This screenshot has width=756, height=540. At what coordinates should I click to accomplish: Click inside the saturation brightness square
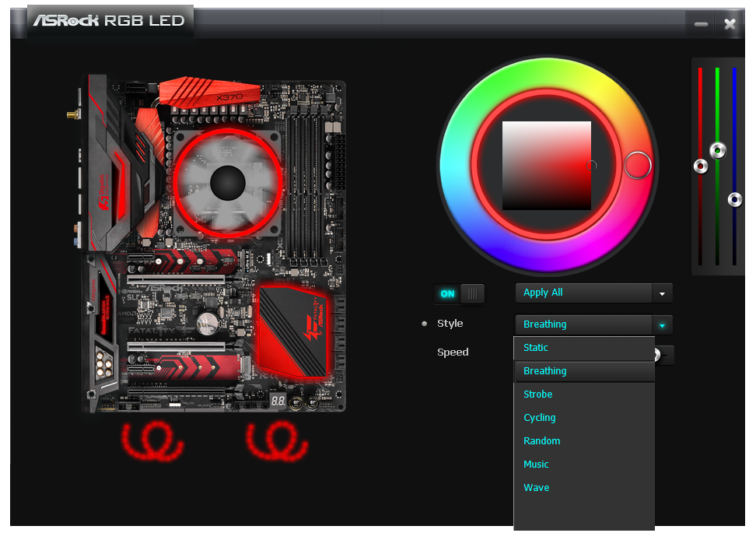pos(547,166)
